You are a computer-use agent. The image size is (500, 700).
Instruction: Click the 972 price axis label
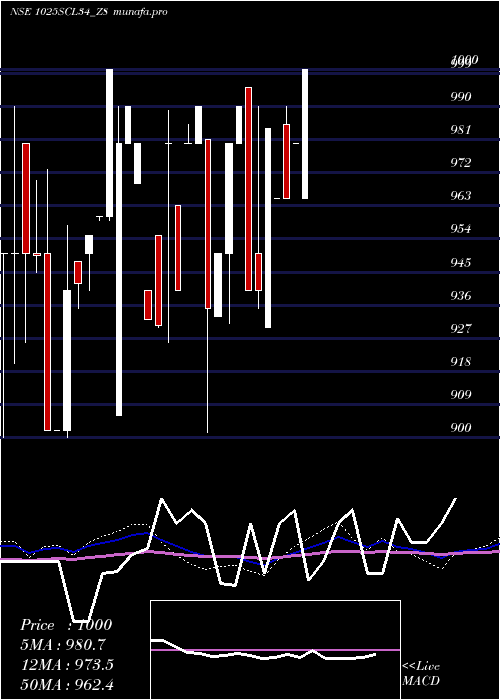point(461,163)
